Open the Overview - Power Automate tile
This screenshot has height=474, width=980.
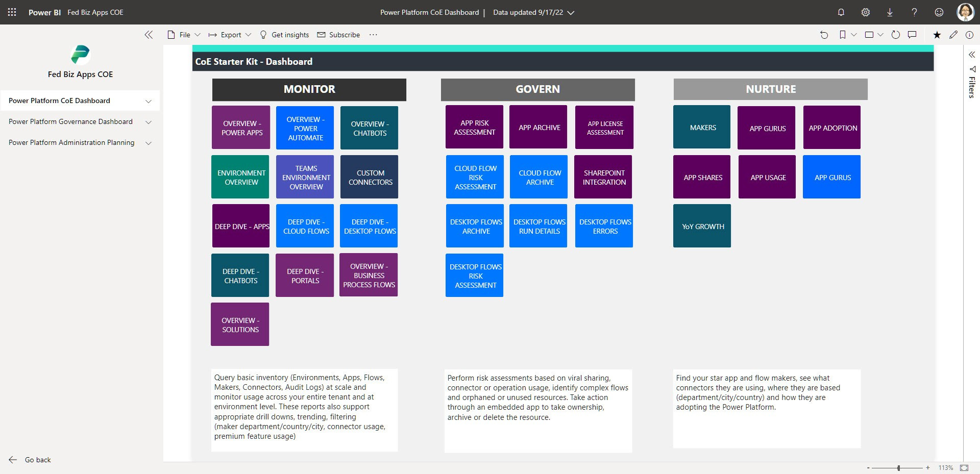[305, 128]
